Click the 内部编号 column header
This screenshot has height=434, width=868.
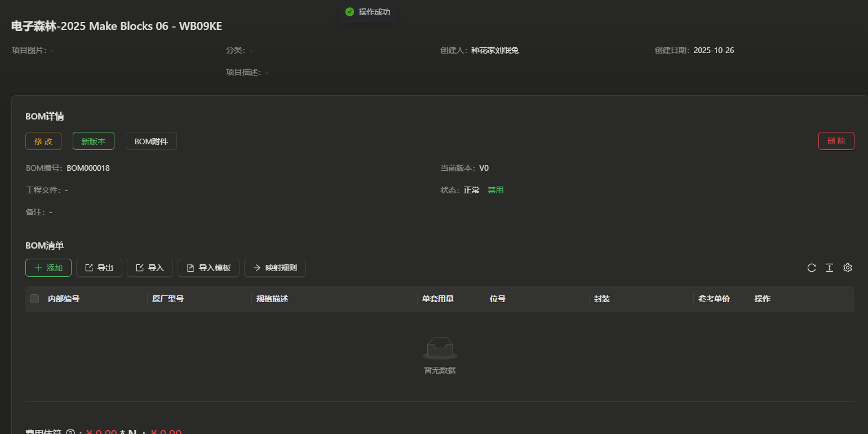[x=64, y=299]
